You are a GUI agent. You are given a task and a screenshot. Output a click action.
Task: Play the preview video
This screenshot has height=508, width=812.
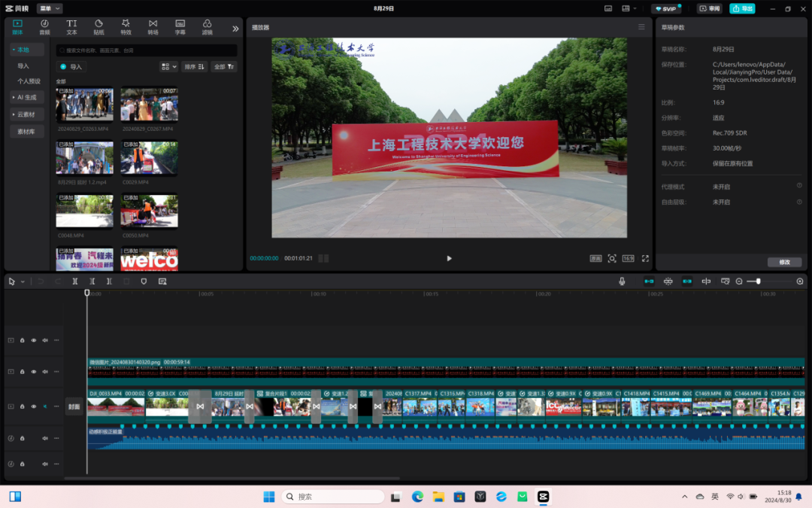click(x=449, y=258)
